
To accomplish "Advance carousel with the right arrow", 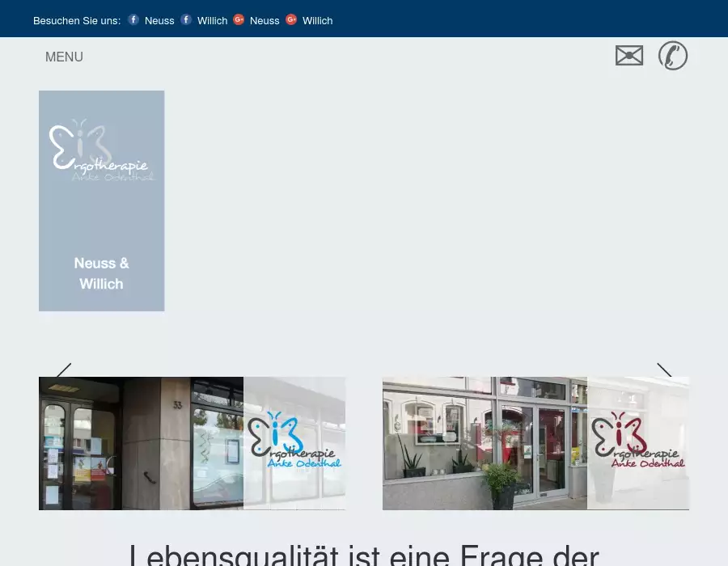I will click(x=664, y=370).
